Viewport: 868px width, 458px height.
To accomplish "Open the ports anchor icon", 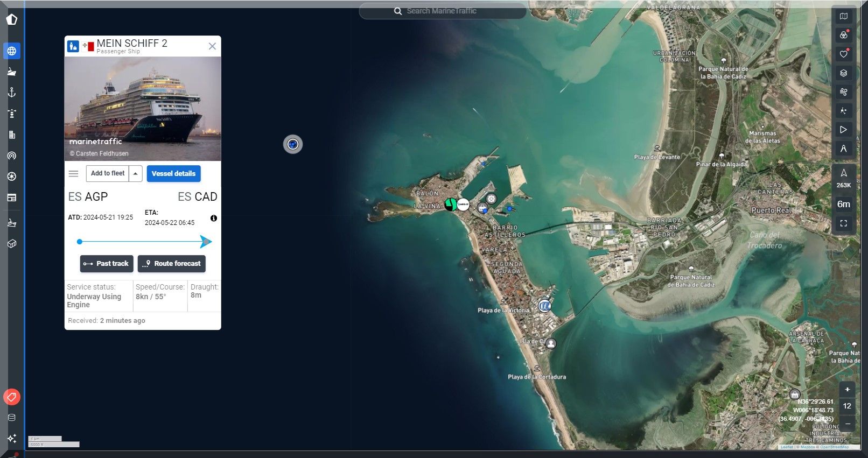I will tap(11, 93).
